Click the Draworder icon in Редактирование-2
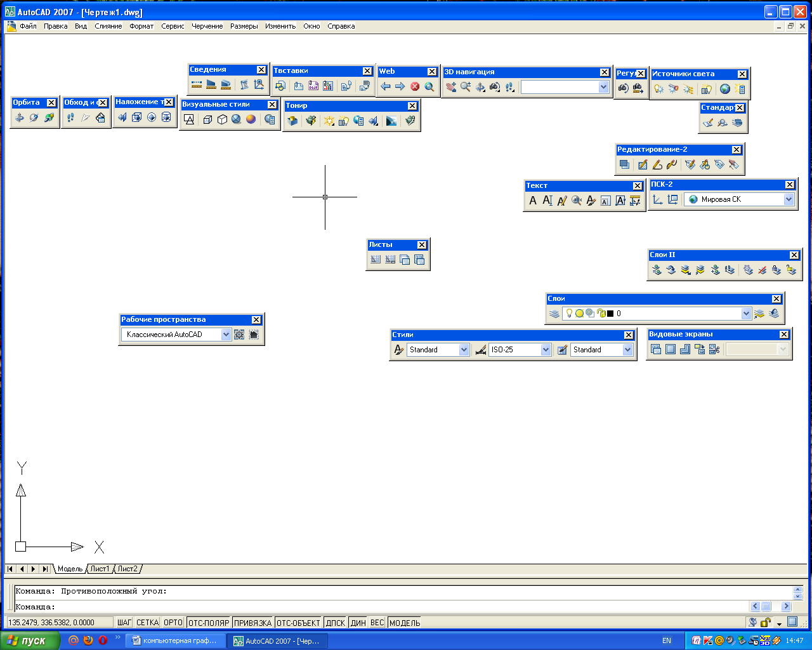 624,164
